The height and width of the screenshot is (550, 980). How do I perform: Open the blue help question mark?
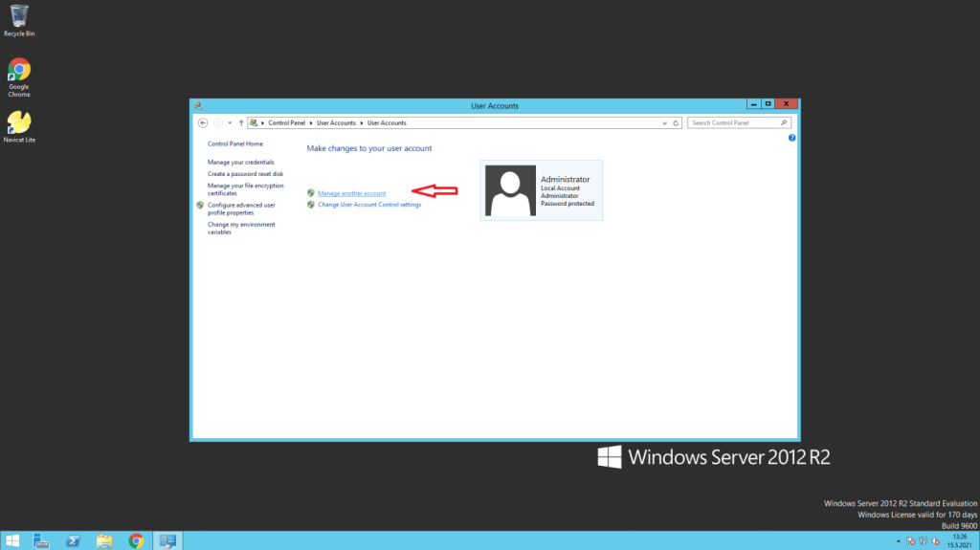791,138
